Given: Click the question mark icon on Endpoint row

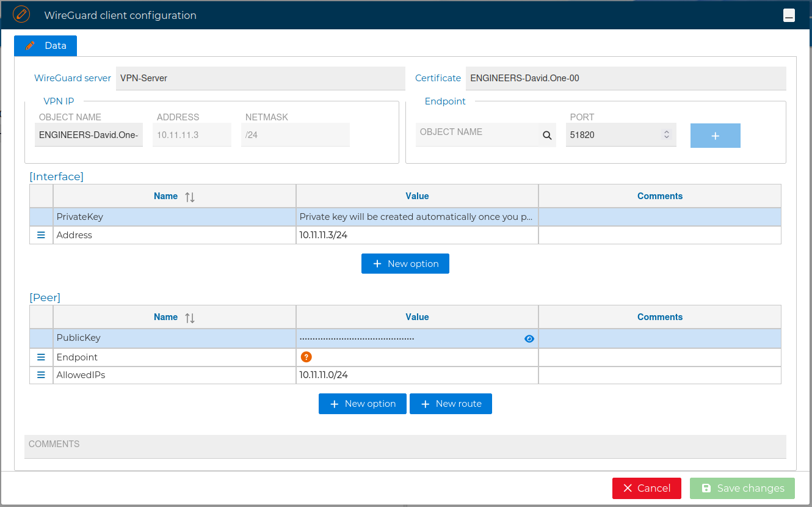Looking at the screenshot, I should (306, 357).
